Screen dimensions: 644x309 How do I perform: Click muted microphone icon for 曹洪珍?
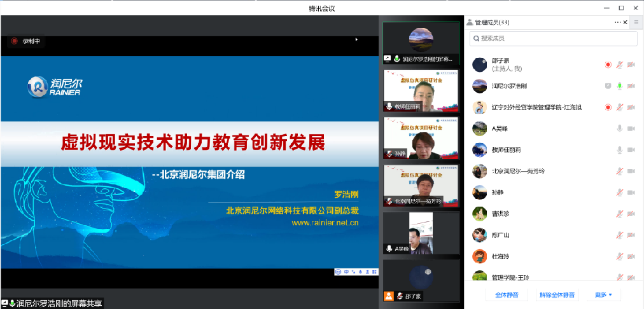(620, 214)
